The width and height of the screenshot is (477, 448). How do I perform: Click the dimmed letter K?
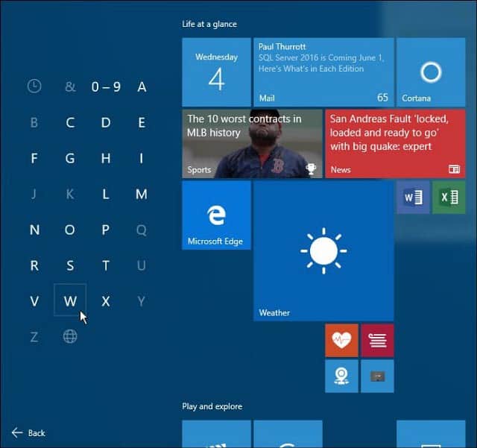click(70, 194)
